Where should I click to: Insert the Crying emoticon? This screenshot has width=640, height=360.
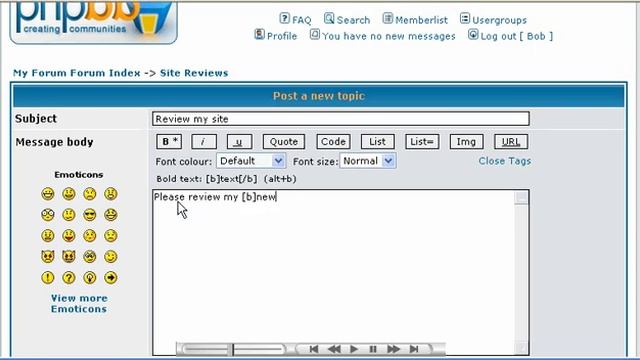coord(111,236)
